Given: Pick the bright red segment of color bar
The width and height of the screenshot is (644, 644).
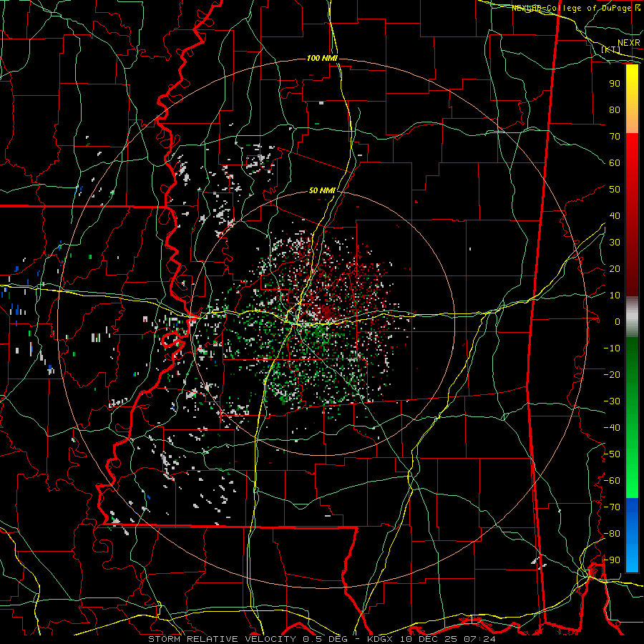Looking at the screenshot, I should (x=632, y=152).
